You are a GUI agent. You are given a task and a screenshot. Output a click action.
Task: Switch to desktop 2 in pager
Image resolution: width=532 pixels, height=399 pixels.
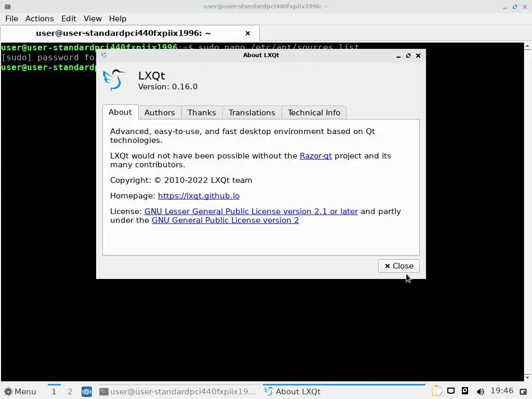(70, 392)
